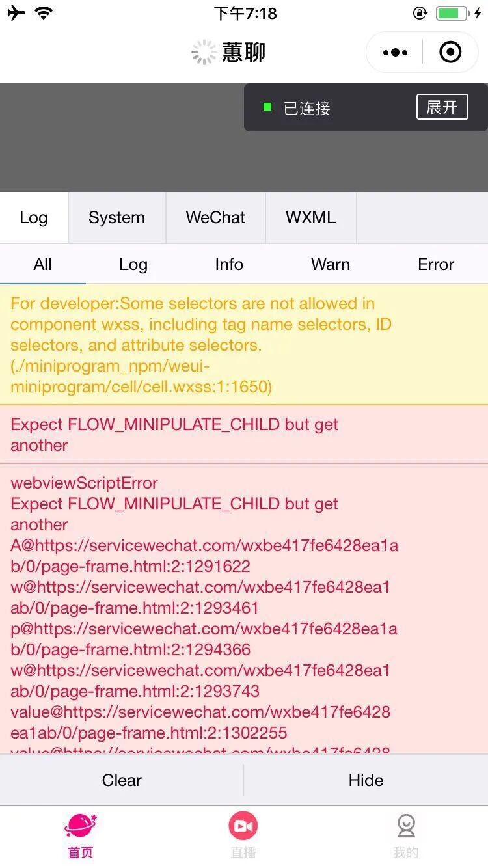Show only Info log entries
This screenshot has width=488, height=868.
(229, 264)
